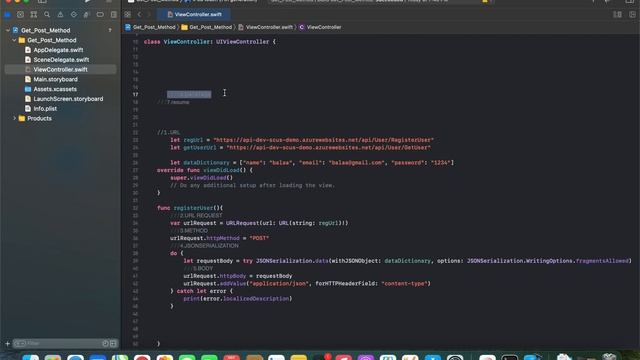Open the Debug navigator

click(87, 15)
